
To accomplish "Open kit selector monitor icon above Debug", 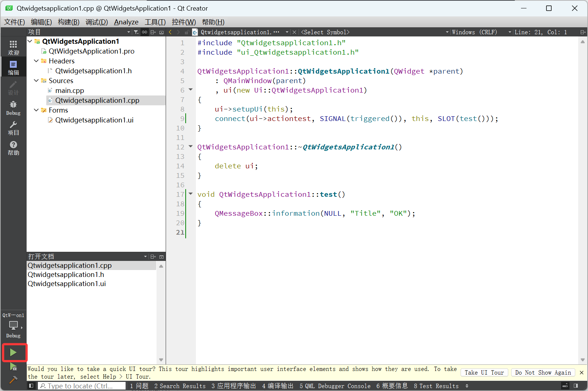I will pyautogui.click(x=13, y=325).
